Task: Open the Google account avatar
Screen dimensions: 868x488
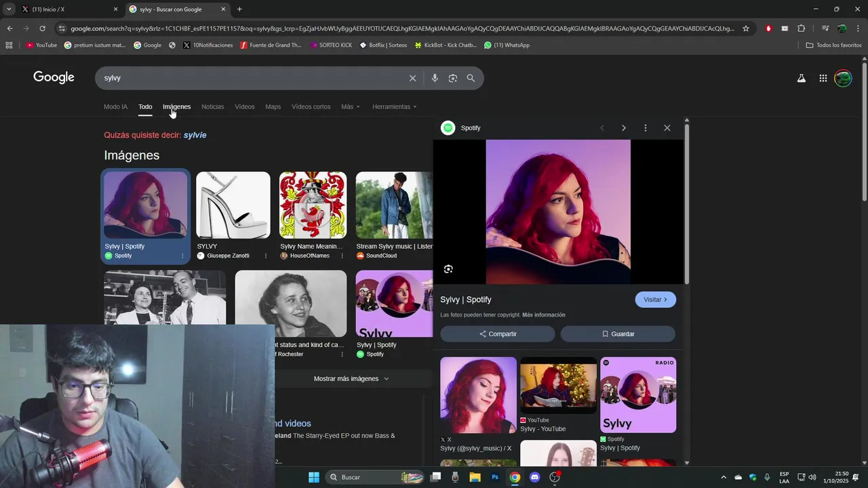Action: 843,78
